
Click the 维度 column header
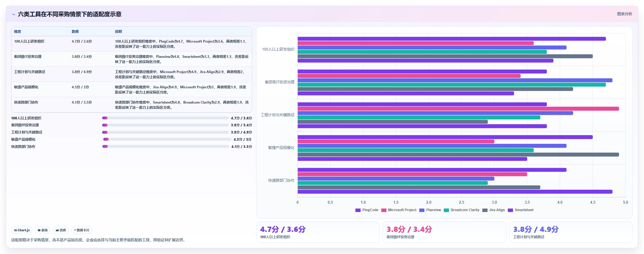tap(18, 32)
